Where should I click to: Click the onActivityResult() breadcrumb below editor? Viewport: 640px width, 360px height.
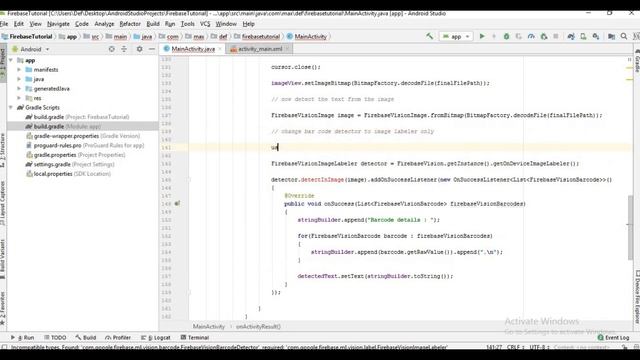(258, 327)
